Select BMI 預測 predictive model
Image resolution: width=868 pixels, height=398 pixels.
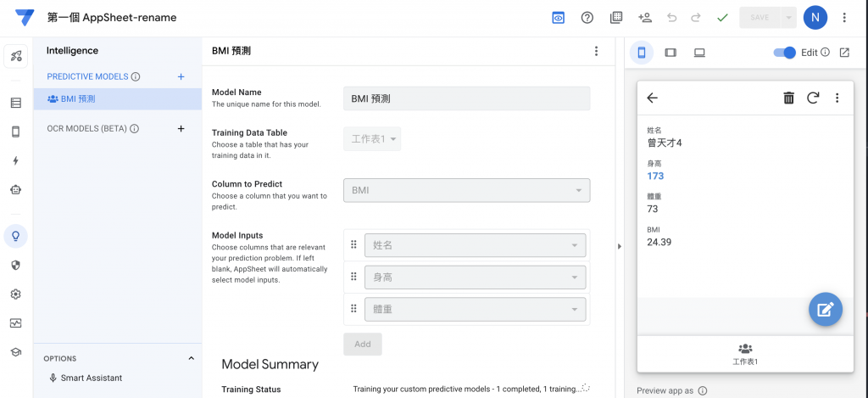(x=78, y=98)
